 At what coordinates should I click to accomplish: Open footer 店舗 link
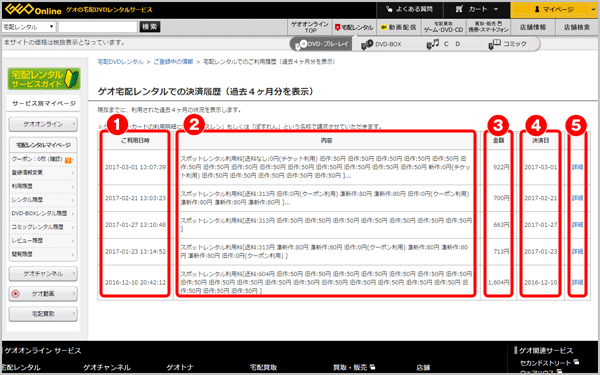pyautogui.click(x=423, y=367)
